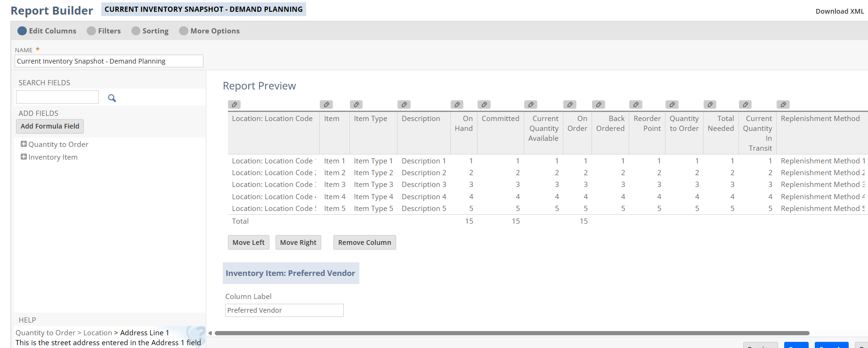Click the Move Left button

[249, 243]
